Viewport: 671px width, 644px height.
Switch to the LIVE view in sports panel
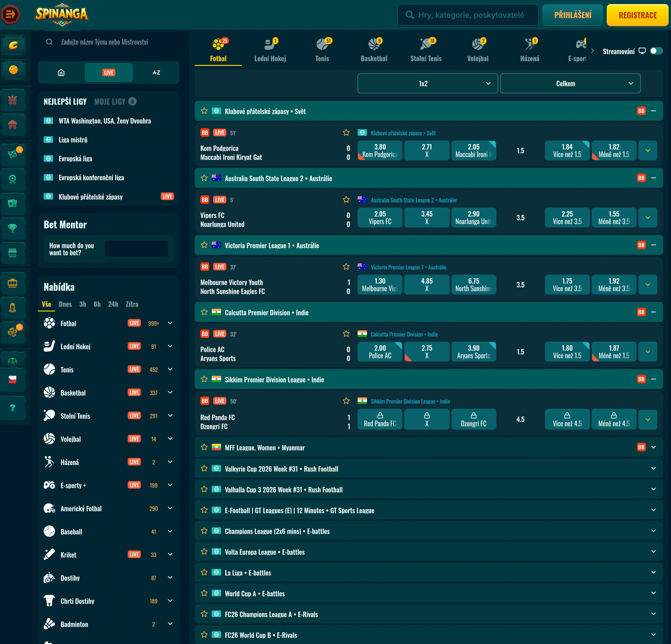[109, 73]
